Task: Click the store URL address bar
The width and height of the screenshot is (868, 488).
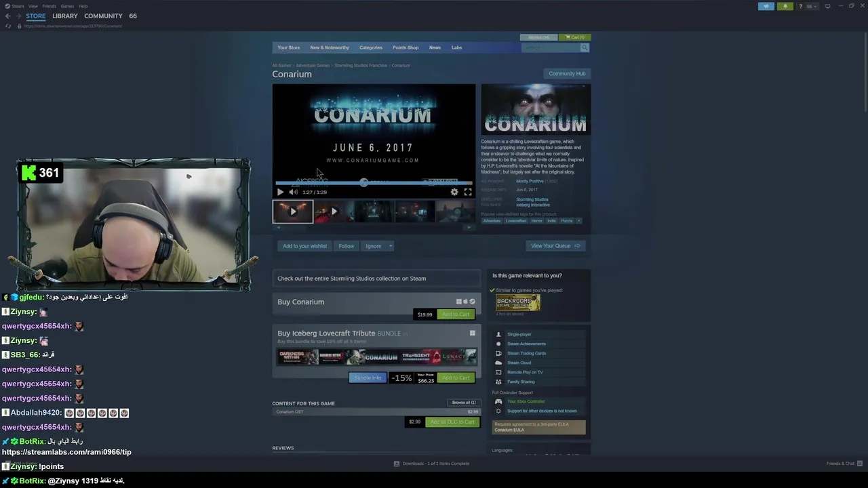Action: click(x=73, y=26)
